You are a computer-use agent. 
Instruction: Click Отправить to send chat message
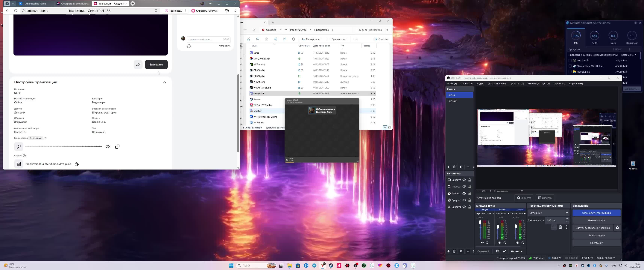pos(225,46)
